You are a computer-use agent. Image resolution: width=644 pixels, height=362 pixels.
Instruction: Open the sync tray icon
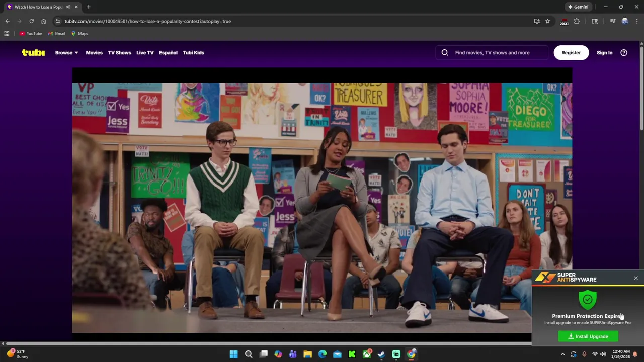point(574,354)
